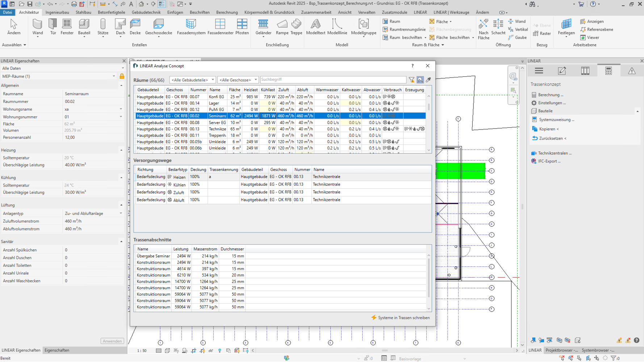644x362 pixels.
Task: Open the Alle Geschosse dropdown
Action: pyautogui.click(x=238, y=80)
